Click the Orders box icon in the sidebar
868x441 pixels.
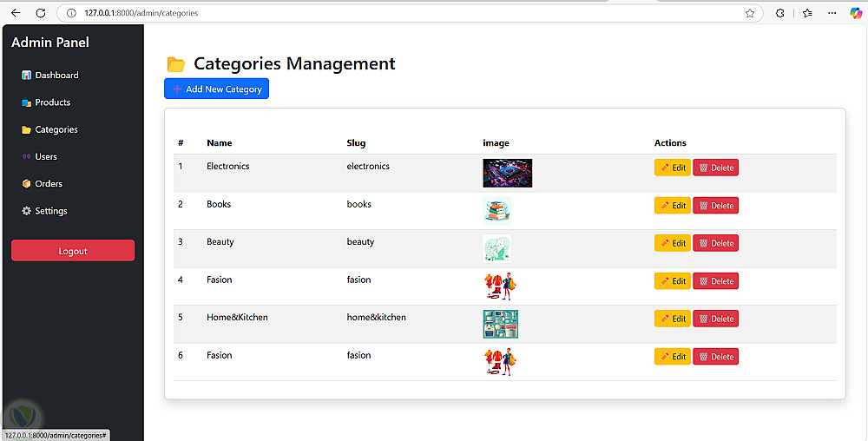click(26, 184)
